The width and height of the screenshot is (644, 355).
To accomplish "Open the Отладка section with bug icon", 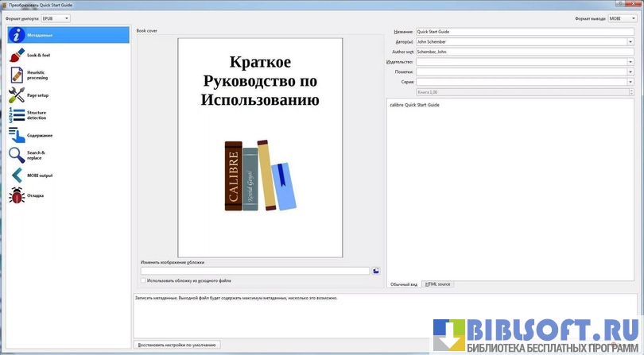I will point(68,195).
